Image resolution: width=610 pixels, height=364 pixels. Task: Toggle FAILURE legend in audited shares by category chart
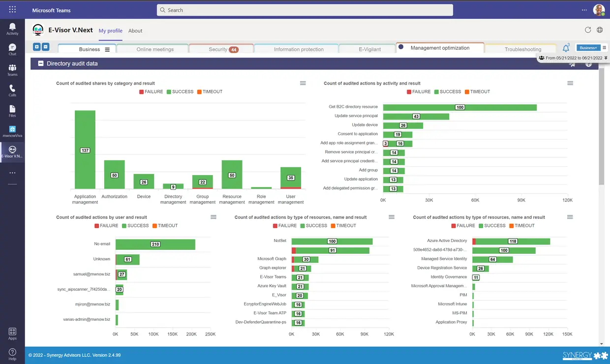(x=151, y=91)
